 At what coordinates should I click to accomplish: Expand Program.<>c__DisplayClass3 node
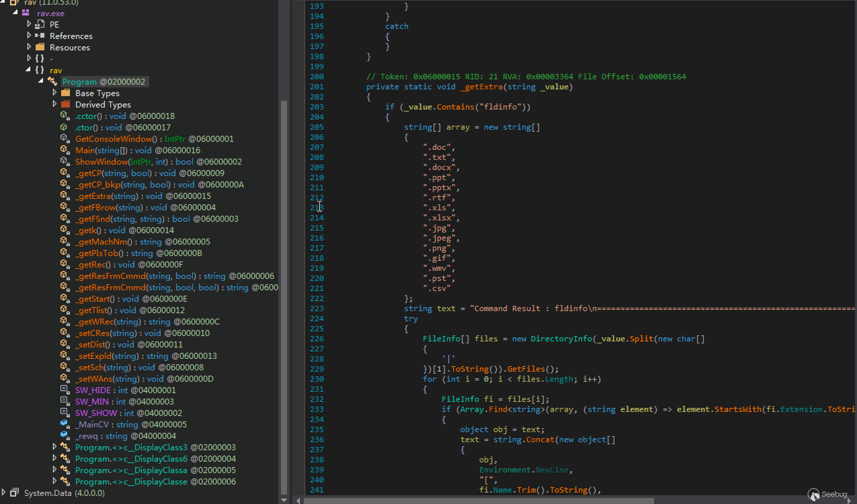pyautogui.click(x=54, y=447)
